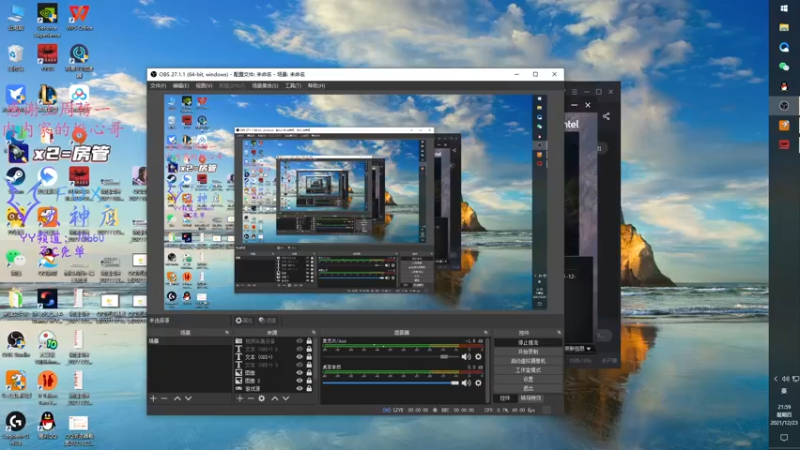Viewport: 800px width, 450px height.
Task: Select 场景 item in Scenes list
Action: (x=189, y=341)
